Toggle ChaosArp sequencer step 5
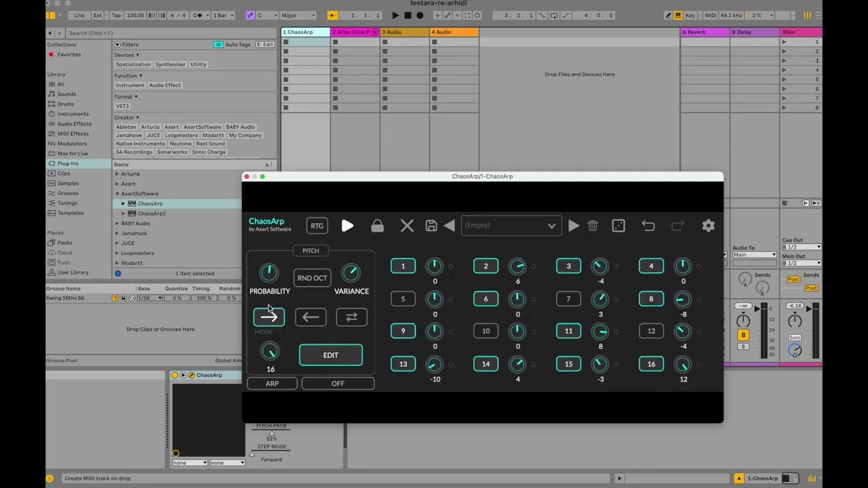The image size is (868, 488). point(403,299)
